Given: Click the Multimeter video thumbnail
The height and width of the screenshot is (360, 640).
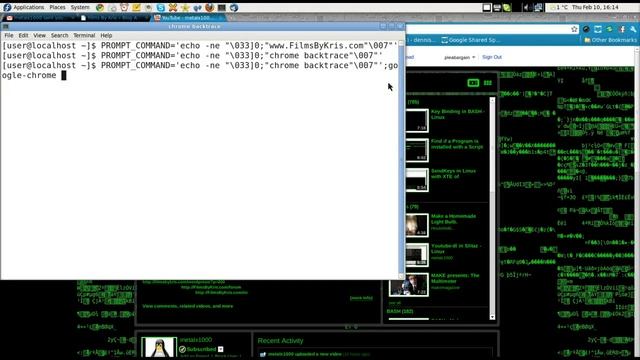Looking at the screenshot, I should [x=409, y=284].
